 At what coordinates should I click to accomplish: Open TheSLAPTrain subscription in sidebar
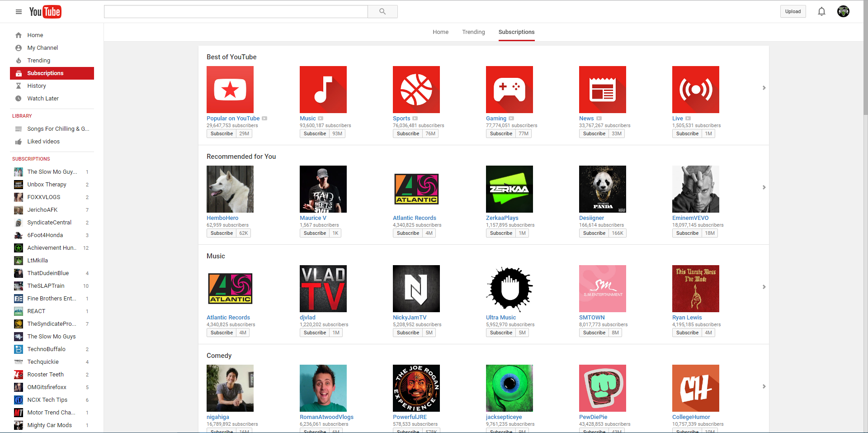(52, 286)
